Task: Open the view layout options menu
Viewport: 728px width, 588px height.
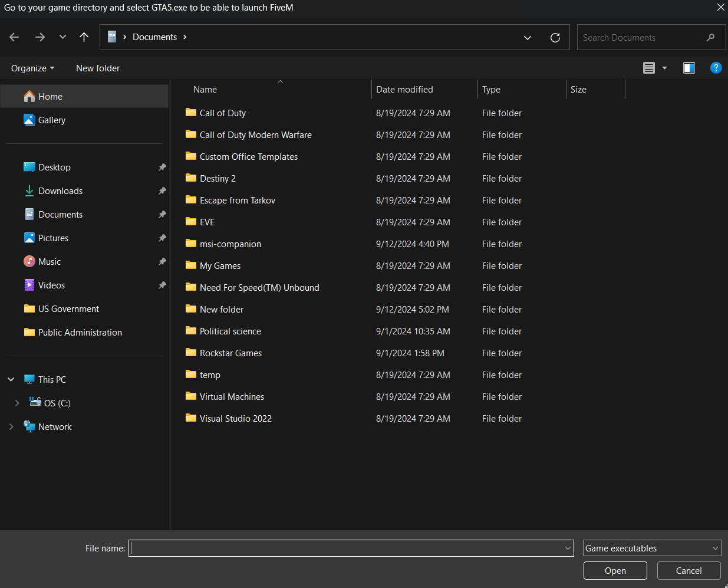Action: coord(654,68)
